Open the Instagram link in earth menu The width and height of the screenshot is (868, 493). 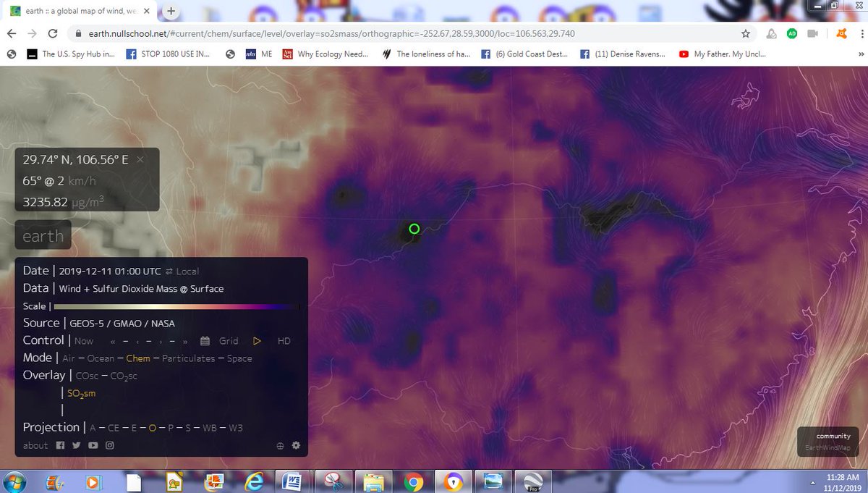pos(110,445)
